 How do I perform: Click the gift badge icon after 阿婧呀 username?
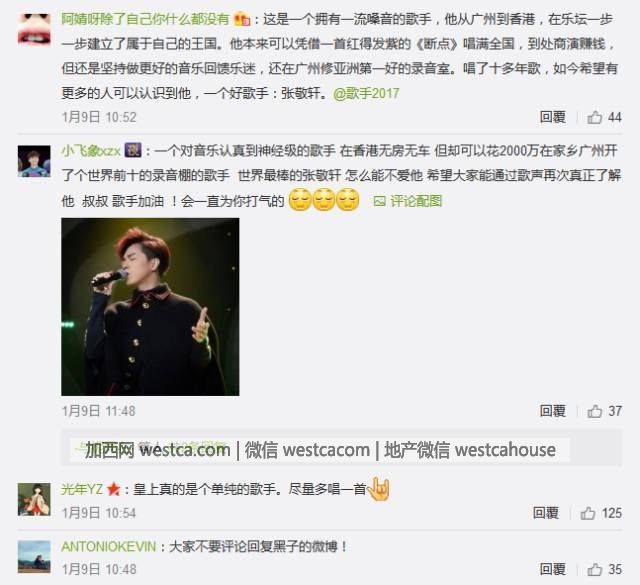click(242, 19)
